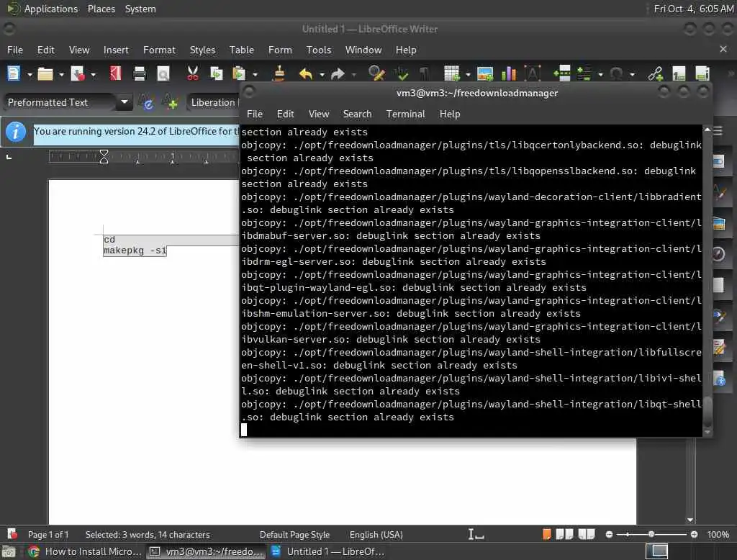Click the Insert Field icon
The image size is (737, 560).
(x=584, y=73)
